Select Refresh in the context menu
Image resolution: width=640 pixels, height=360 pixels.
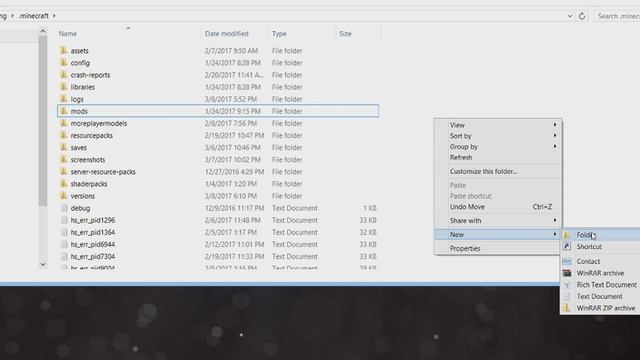pyautogui.click(x=498, y=157)
